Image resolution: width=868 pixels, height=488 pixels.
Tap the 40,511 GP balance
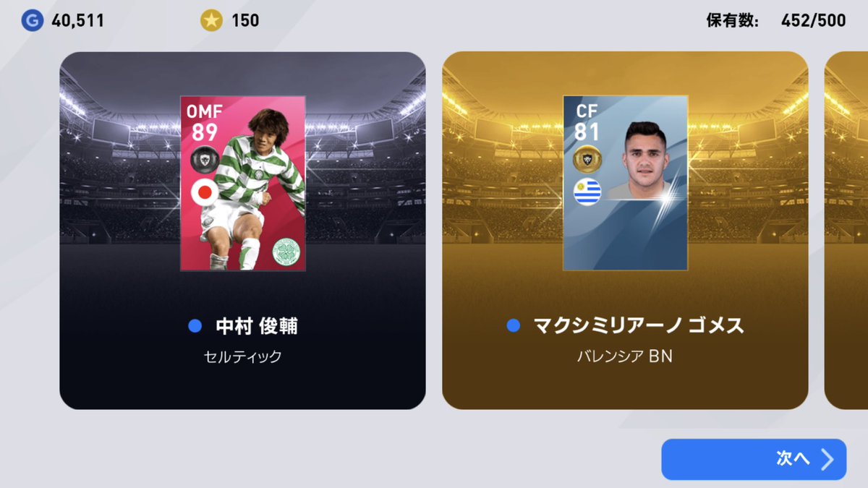point(77,21)
